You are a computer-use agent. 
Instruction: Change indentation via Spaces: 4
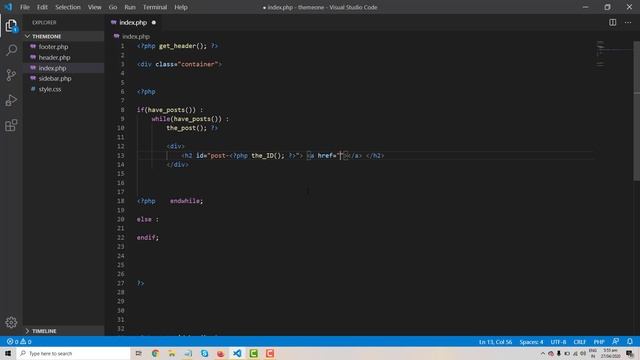[531, 342]
